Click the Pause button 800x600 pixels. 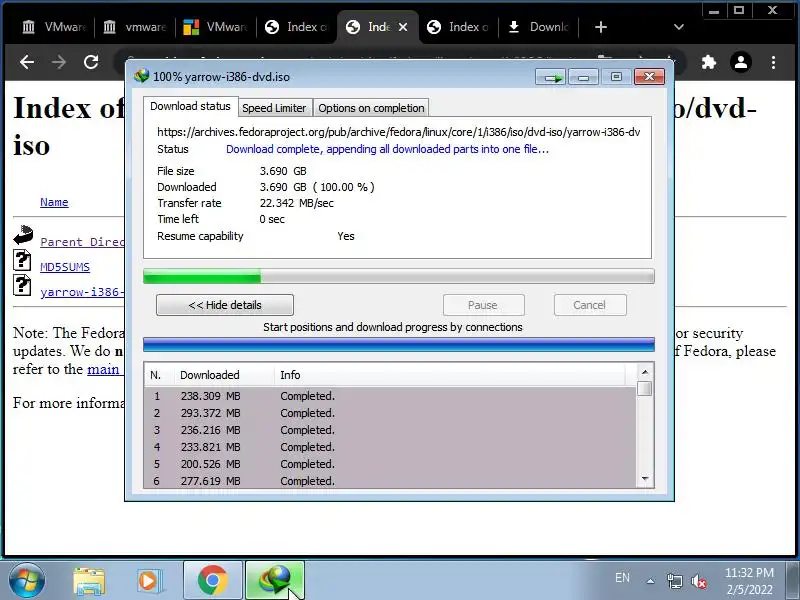[484, 305]
